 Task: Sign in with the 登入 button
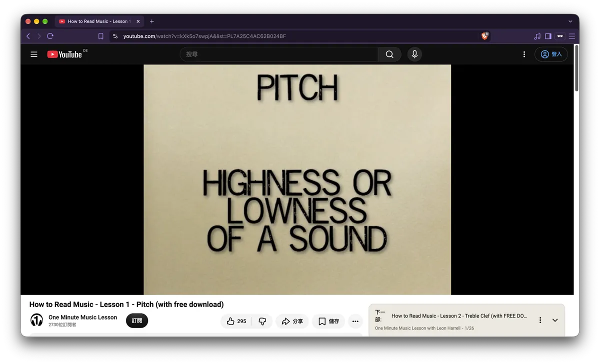coord(551,54)
